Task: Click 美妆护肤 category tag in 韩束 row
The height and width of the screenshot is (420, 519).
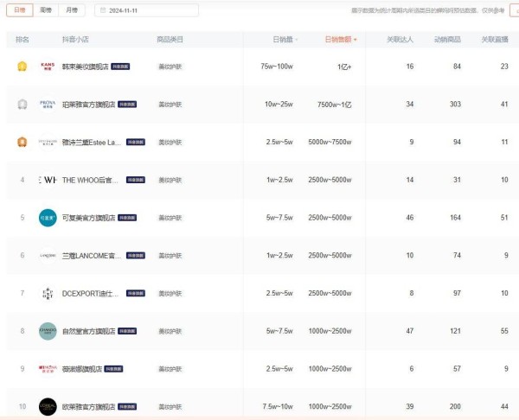Action: [x=170, y=67]
